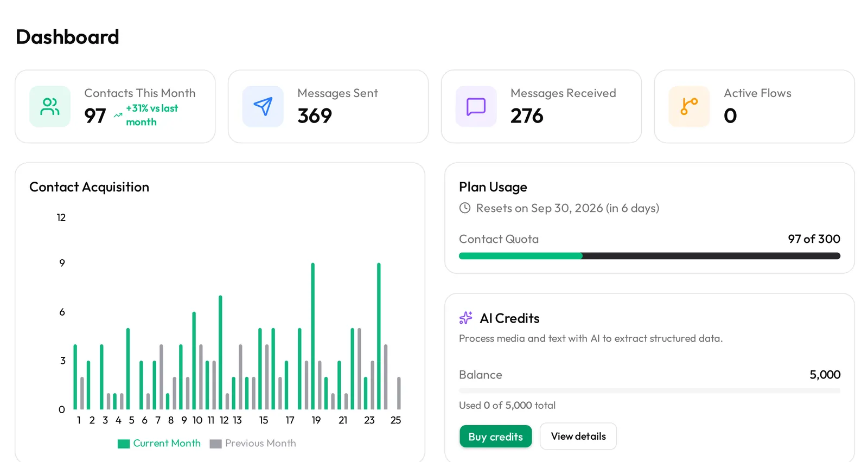Click the Messages Sent card label
The height and width of the screenshot is (462, 868).
pyautogui.click(x=337, y=93)
